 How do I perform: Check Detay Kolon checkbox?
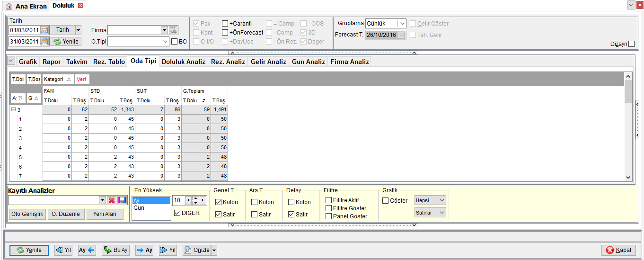coord(291,202)
